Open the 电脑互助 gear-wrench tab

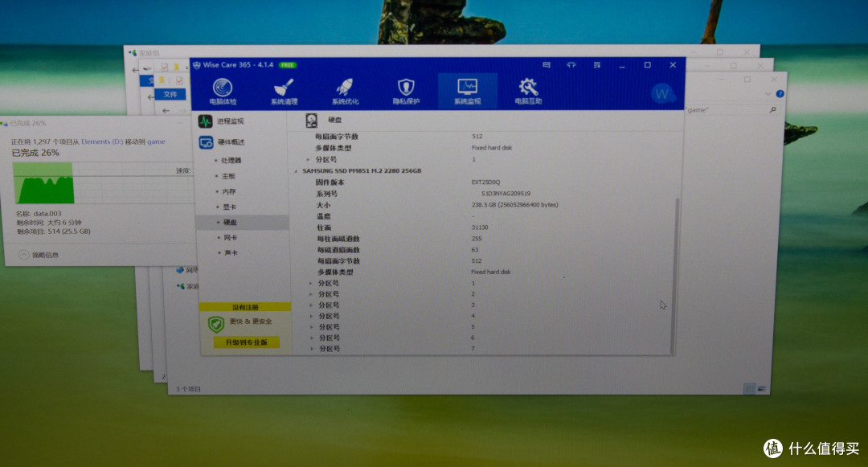point(528,92)
